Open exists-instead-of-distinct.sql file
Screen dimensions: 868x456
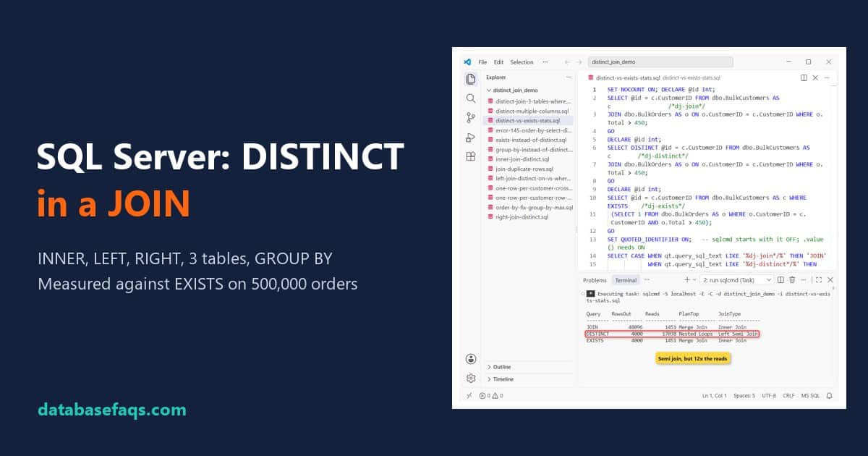click(x=529, y=140)
